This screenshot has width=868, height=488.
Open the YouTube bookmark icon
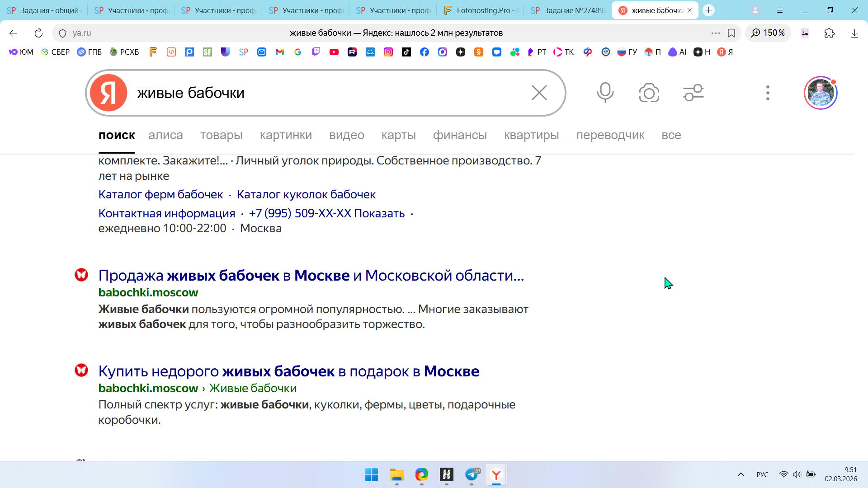pos(334,52)
